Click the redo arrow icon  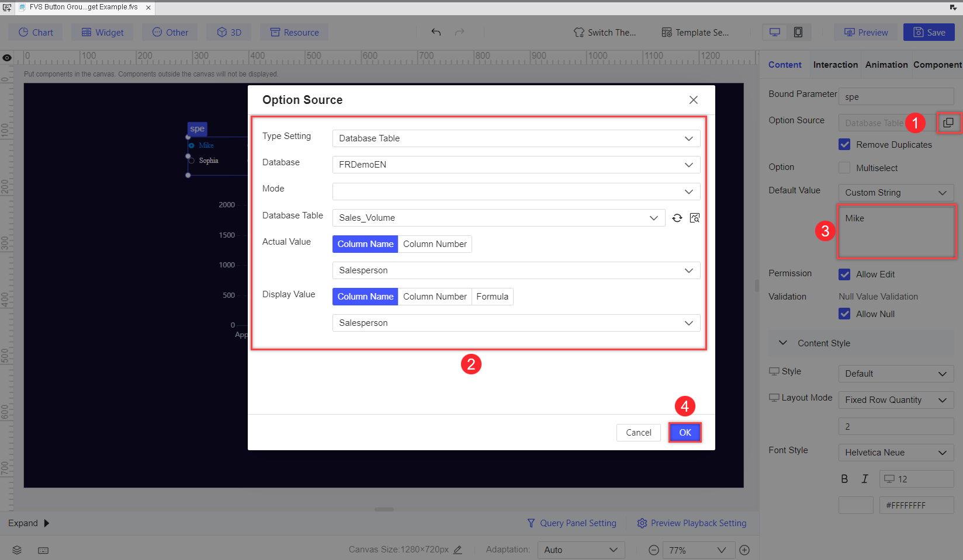pyautogui.click(x=460, y=32)
